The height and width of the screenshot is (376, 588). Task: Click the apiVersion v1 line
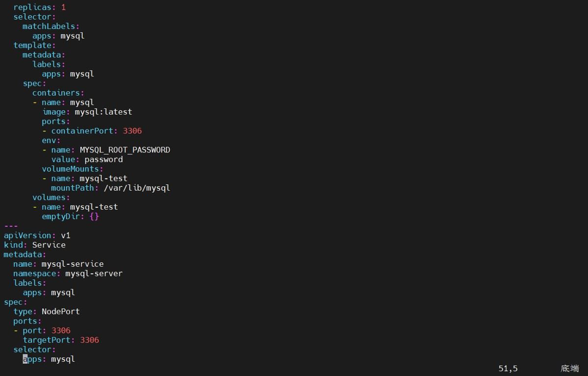coord(37,235)
